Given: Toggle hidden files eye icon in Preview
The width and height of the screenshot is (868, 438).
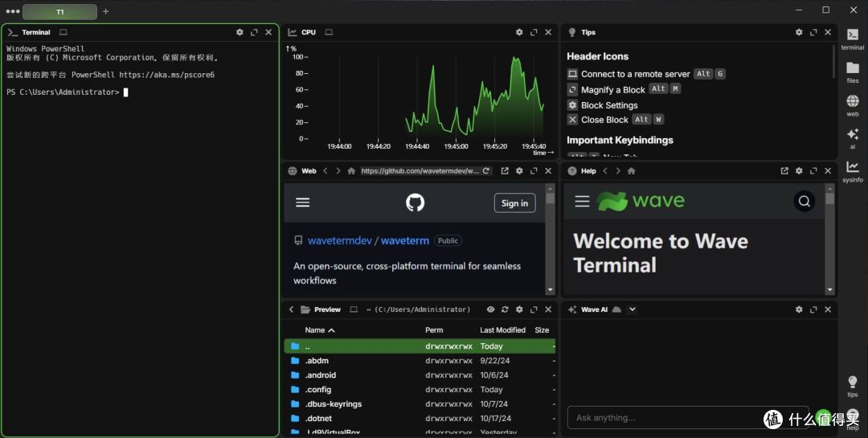Looking at the screenshot, I should pos(490,309).
